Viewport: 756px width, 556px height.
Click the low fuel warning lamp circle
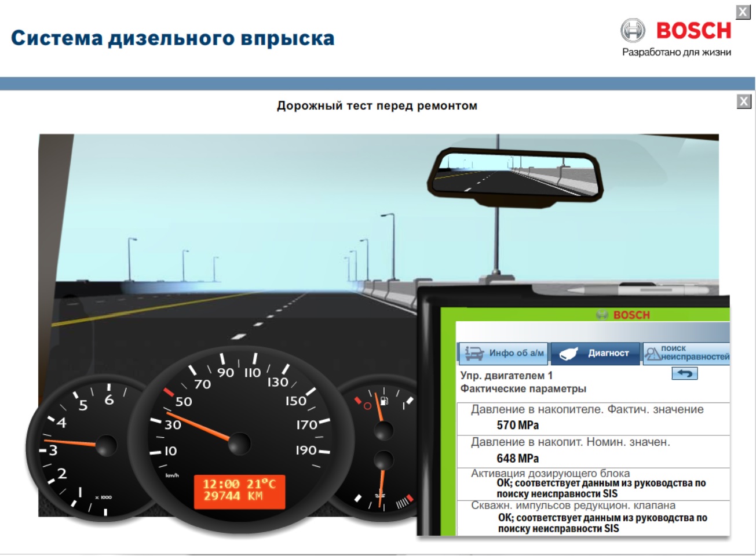click(x=368, y=405)
